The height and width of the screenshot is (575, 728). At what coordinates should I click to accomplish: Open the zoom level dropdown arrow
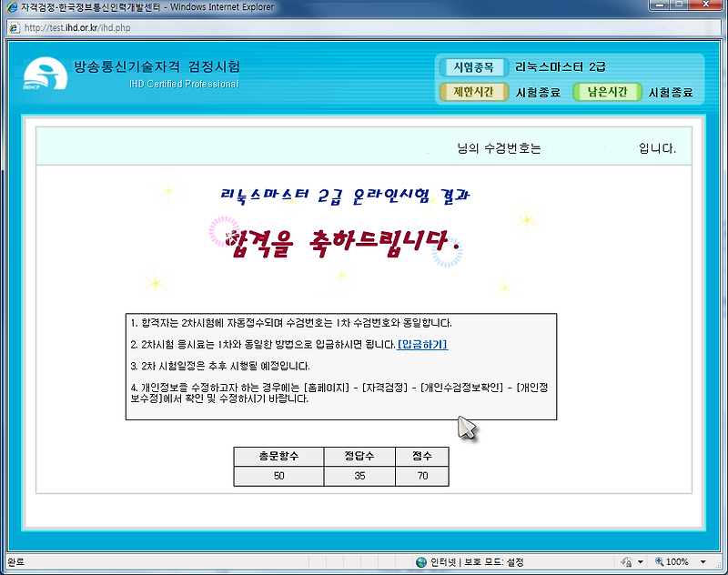click(x=703, y=562)
